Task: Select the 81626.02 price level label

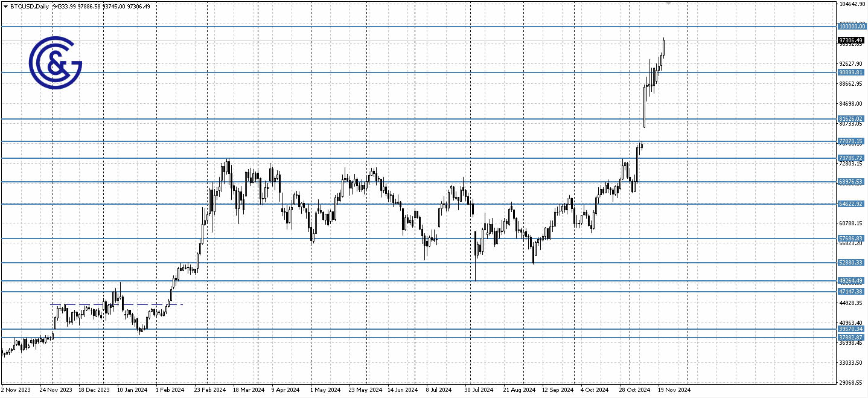Action: [x=851, y=119]
